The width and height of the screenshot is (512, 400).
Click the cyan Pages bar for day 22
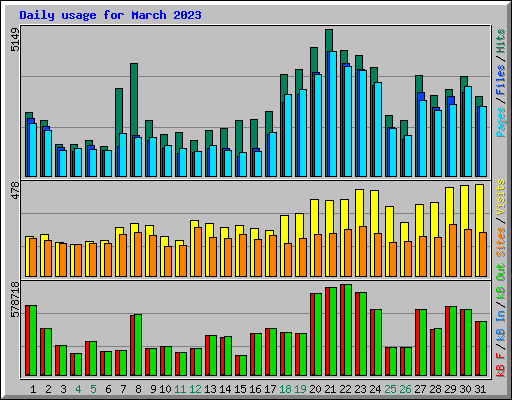pos(348,121)
